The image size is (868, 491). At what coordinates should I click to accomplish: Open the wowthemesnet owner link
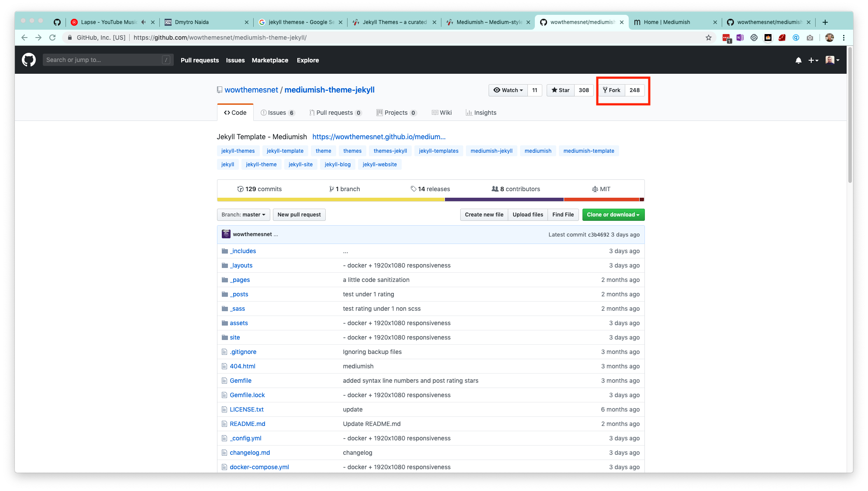tap(251, 89)
